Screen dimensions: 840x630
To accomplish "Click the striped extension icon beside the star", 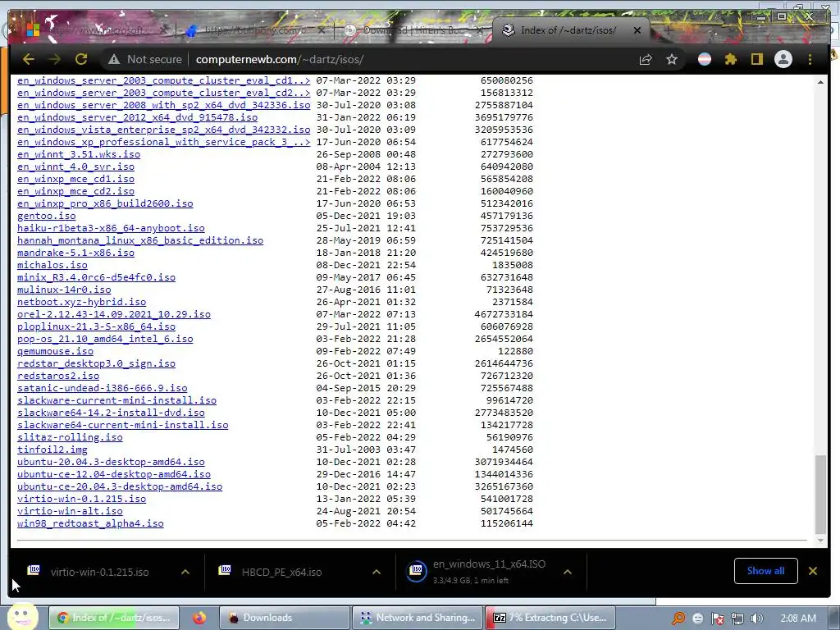I will (705, 59).
